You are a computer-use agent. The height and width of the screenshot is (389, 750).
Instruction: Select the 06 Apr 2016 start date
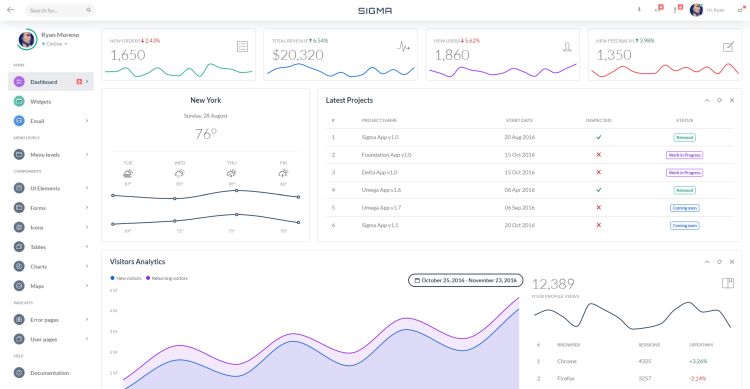(519, 190)
